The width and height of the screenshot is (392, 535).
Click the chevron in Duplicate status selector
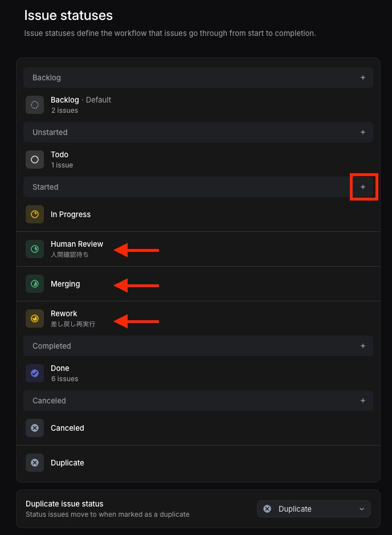[x=362, y=509]
